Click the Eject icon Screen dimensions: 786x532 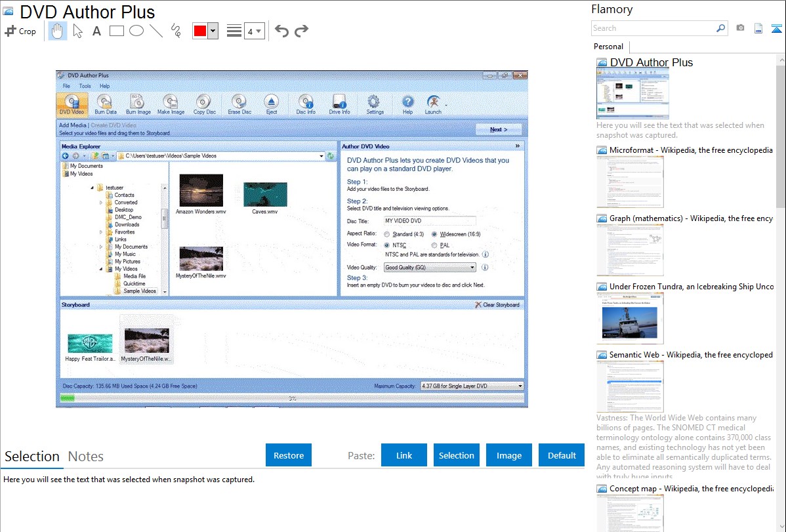(x=271, y=104)
